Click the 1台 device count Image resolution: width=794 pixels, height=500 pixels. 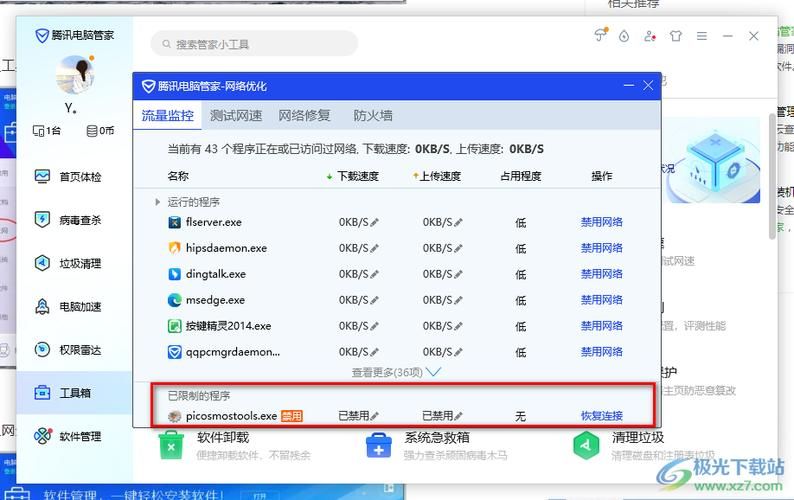[x=47, y=131]
